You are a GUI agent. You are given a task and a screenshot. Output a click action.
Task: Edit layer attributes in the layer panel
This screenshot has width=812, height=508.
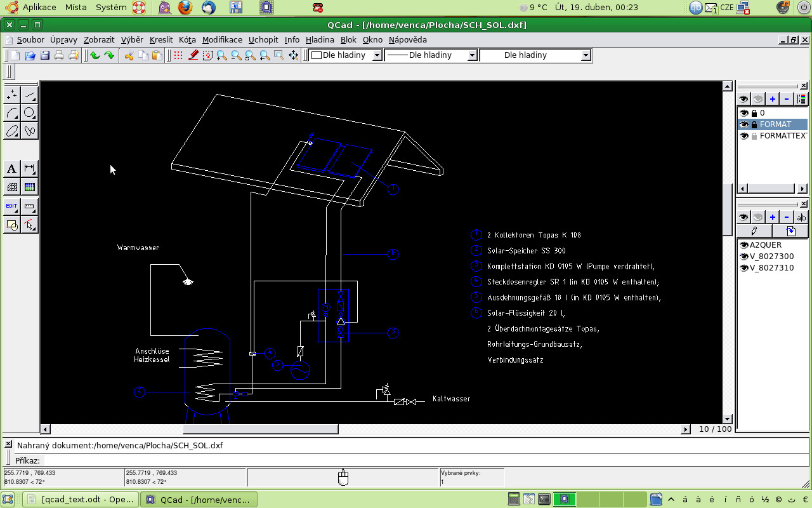801,99
